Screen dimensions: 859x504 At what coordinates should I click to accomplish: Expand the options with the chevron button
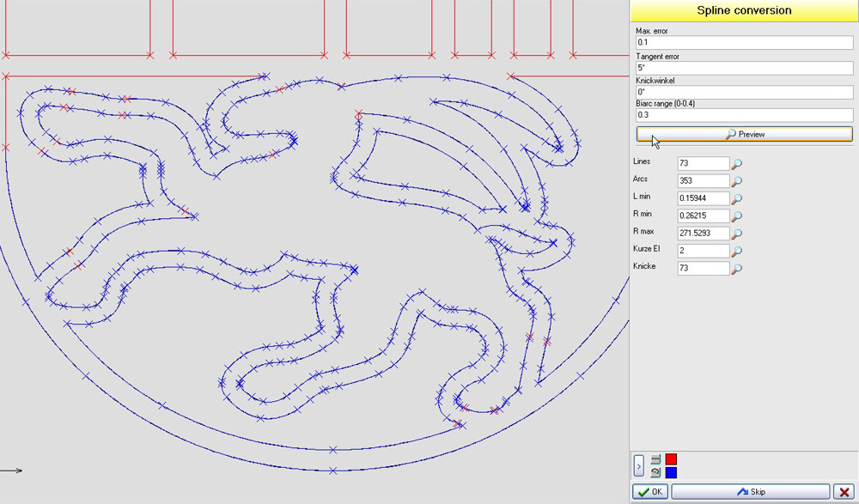[639, 466]
